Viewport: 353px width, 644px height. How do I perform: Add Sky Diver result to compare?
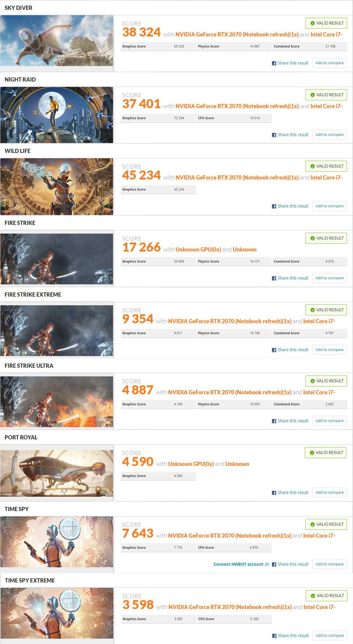[329, 63]
